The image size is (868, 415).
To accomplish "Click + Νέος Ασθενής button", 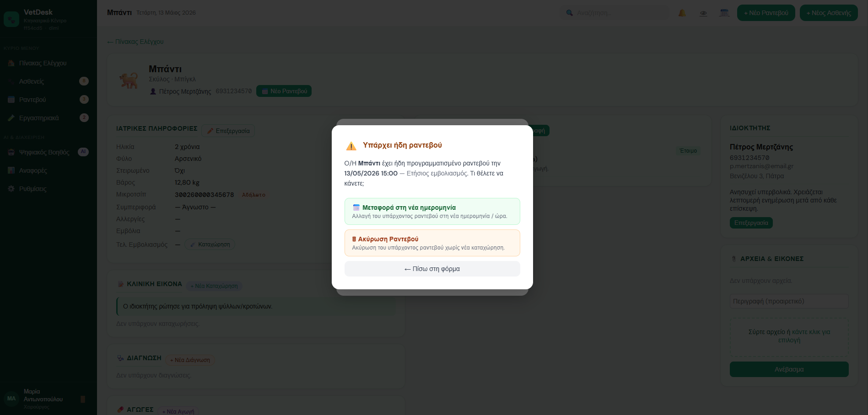I will pyautogui.click(x=829, y=13).
